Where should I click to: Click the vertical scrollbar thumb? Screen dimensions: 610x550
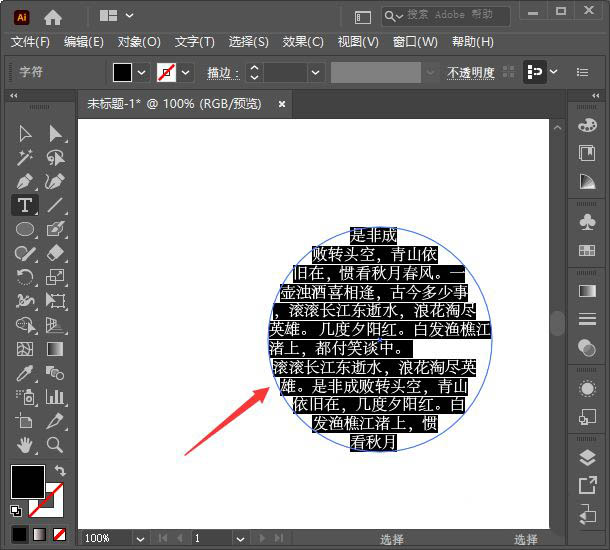[x=558, y=323]
